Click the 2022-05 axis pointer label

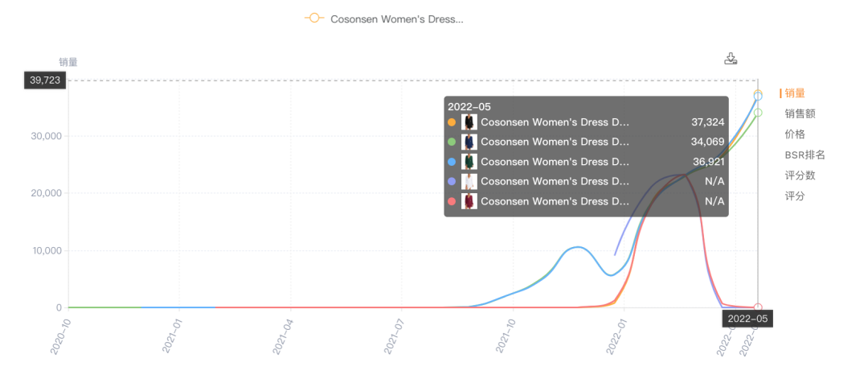coord(748,319)
